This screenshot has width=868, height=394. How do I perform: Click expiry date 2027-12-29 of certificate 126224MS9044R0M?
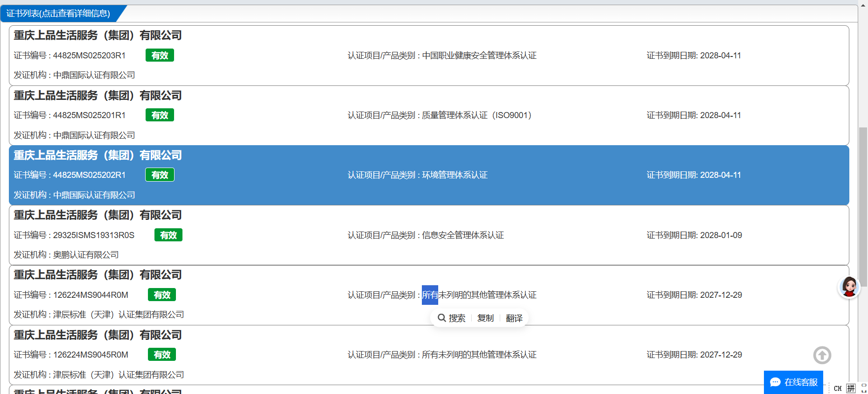coord(721,295)
